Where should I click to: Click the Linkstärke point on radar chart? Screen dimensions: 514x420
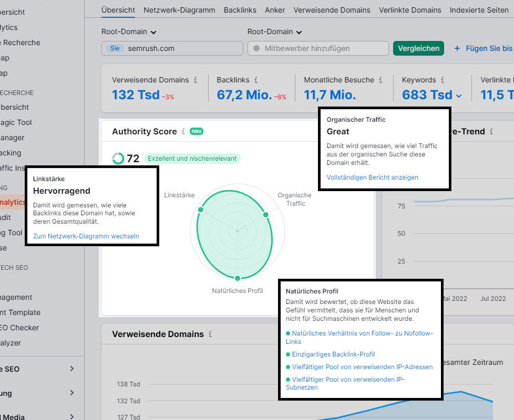(x=200, y=210)
